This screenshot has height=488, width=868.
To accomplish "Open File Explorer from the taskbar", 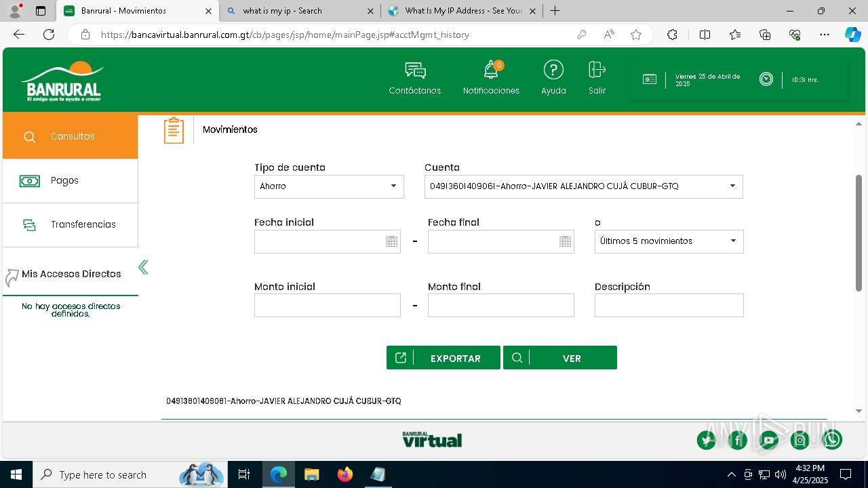I will tap(311, 474).
